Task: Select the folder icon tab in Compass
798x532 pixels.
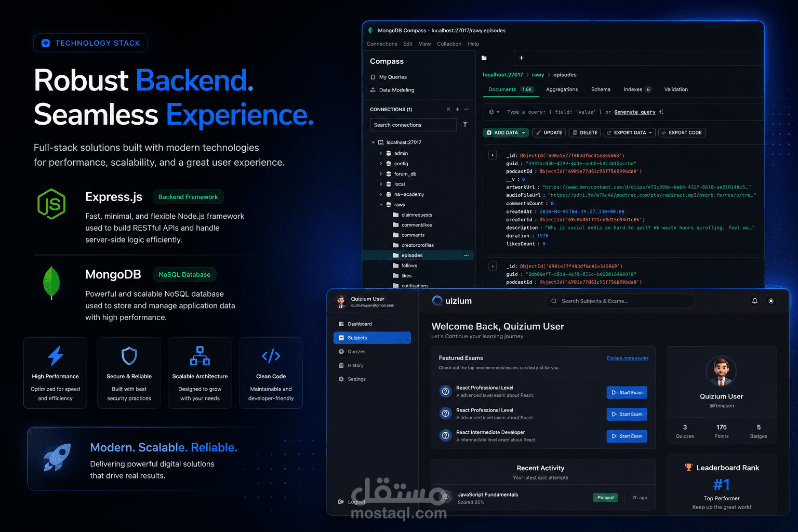Action: [484, 58]
